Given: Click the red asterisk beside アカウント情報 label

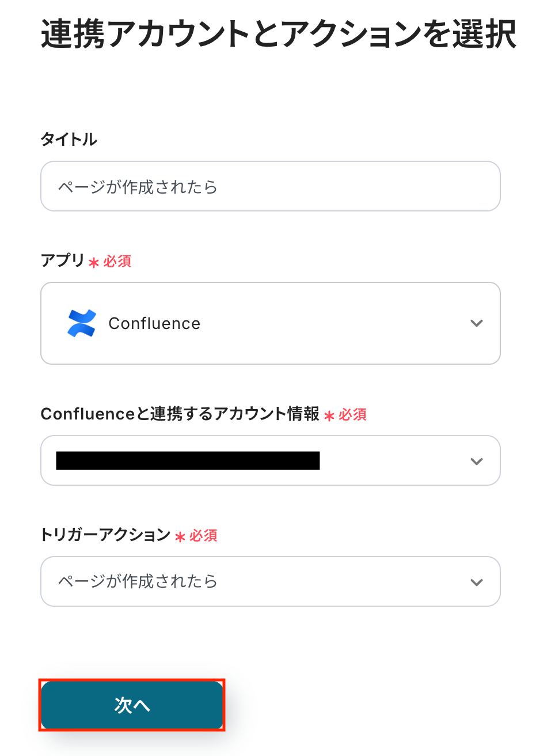Looking at the screenshot, I should [329, 416].
